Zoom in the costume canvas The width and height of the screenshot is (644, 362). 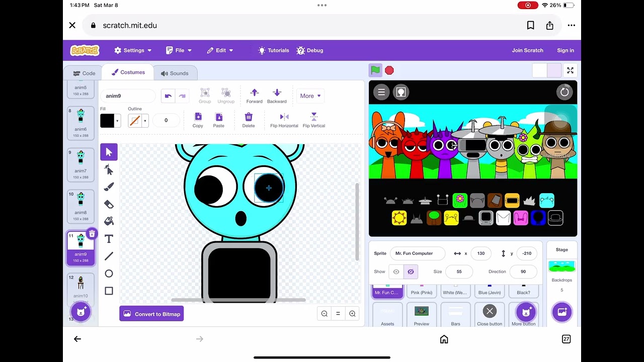pos(352,314)
